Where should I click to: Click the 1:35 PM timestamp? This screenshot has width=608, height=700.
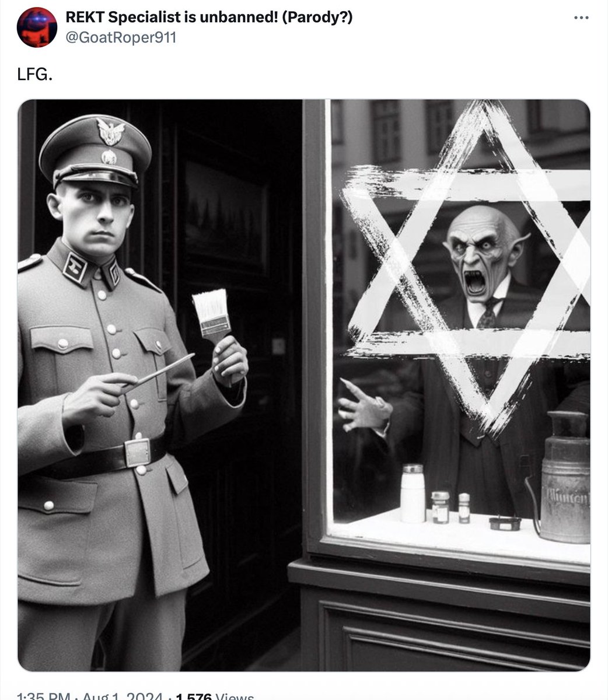(x=44, y=696)
